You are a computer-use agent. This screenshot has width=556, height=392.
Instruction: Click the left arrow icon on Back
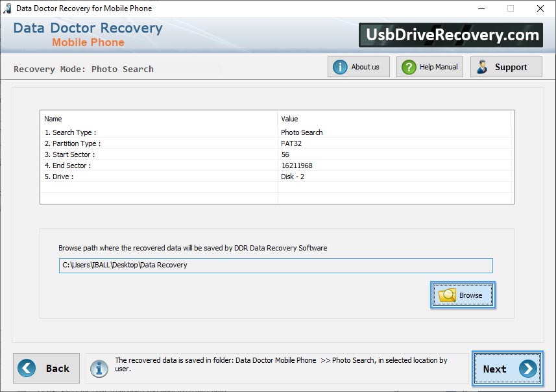[x=27, y=368]
